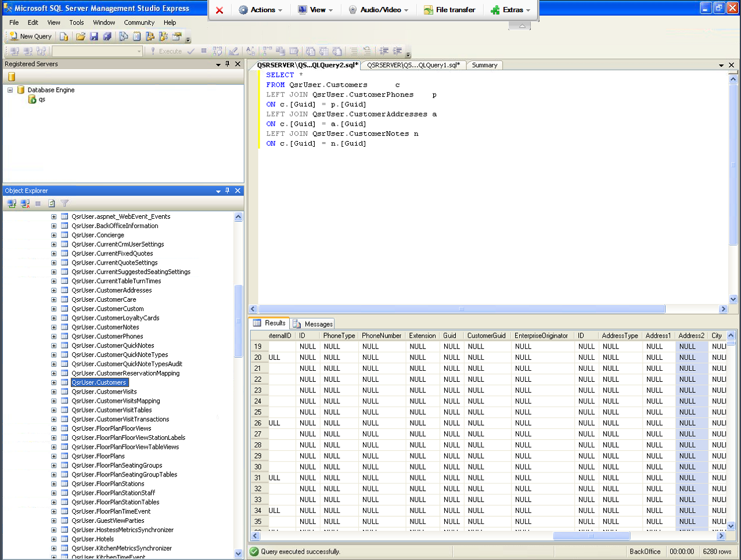Toggle auto-hide pin on Object Explorer panel
Viewport: 741px width, 560px height.
tap(228, 190)
